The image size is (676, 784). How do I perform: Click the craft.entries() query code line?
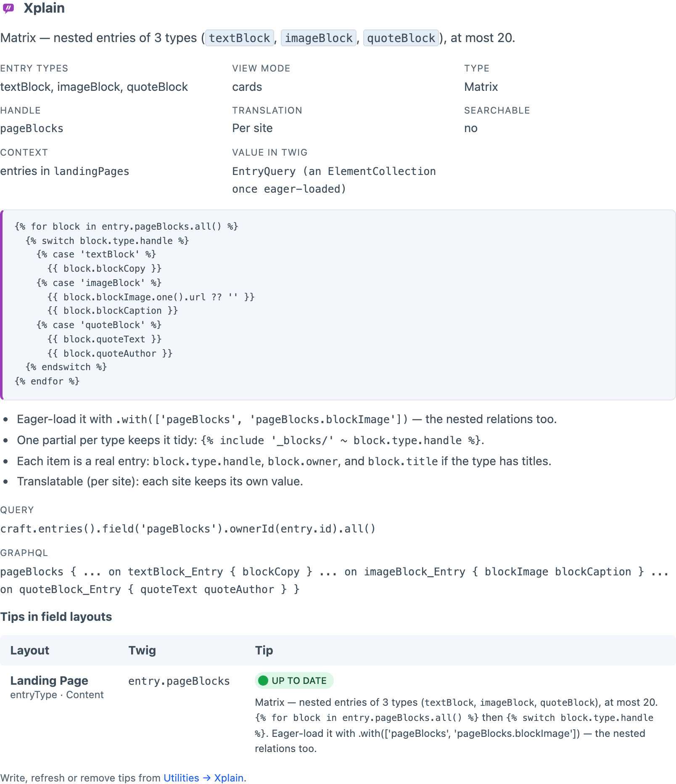coord(188,529)
